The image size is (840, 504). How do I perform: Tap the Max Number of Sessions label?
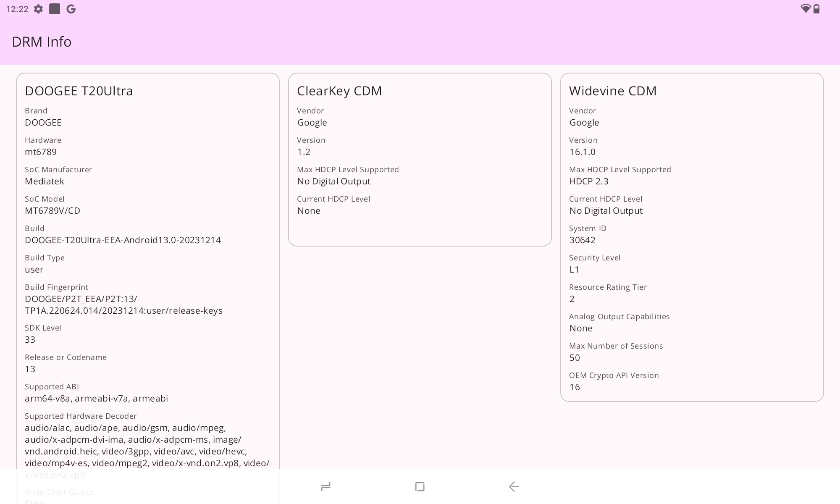point(616,346)
